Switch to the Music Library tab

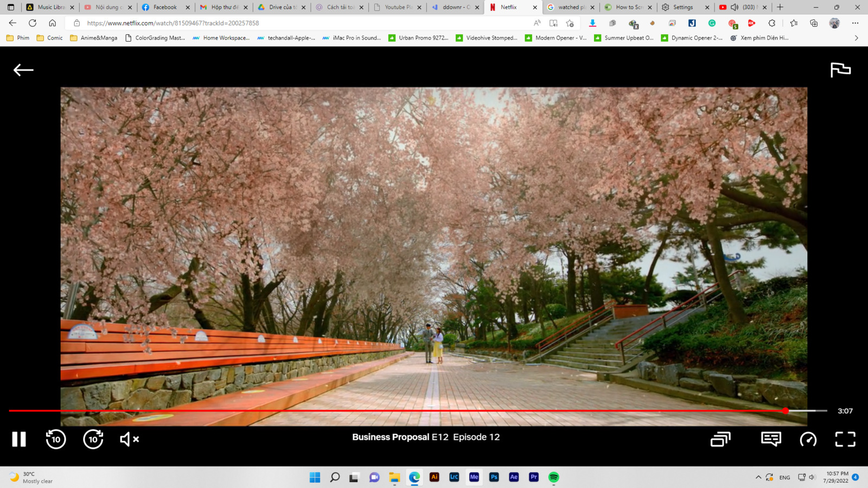coord(50,7)
